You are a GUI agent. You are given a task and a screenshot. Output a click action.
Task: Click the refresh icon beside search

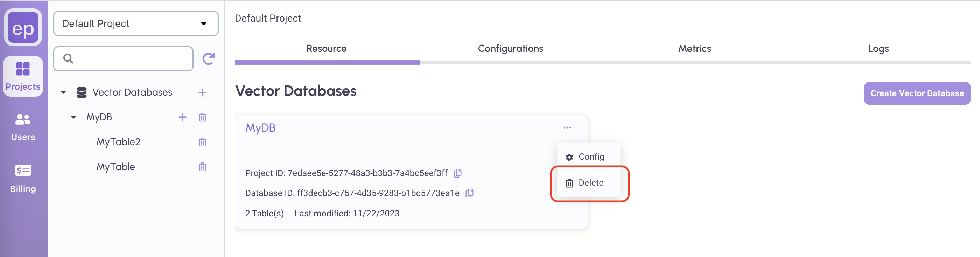(209, 58)
